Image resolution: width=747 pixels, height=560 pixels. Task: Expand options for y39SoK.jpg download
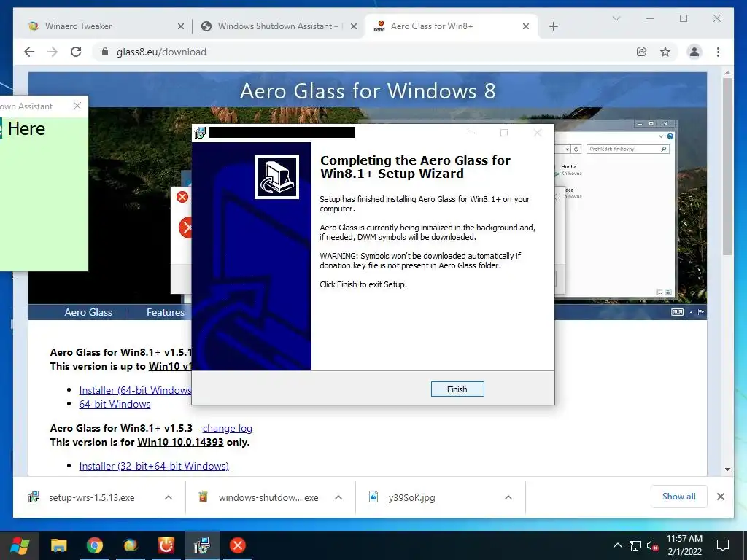(x=508, y=497)
